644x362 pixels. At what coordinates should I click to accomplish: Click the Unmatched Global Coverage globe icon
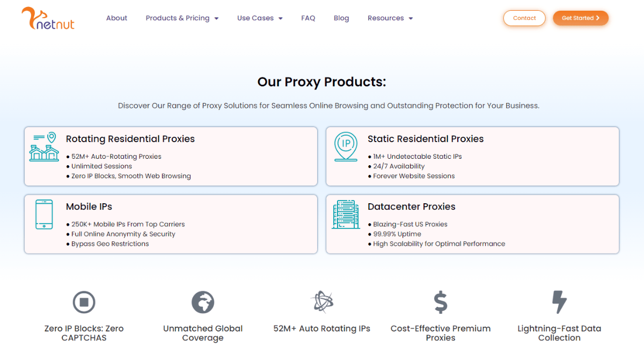click(x=203, y=302)
